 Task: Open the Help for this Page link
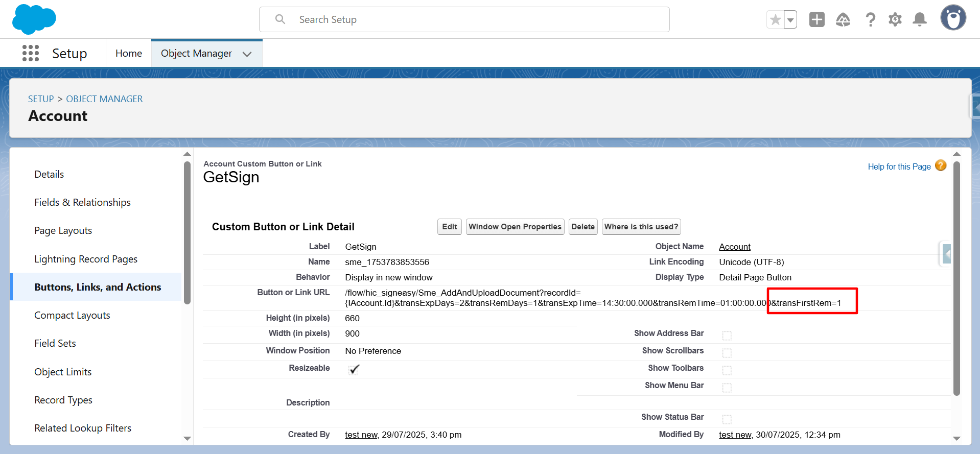tap(899, 166)
